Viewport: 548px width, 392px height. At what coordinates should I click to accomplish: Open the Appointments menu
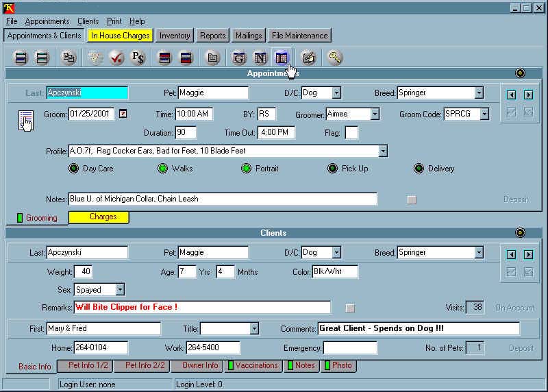pyautogui.click(x=47, y=21)
